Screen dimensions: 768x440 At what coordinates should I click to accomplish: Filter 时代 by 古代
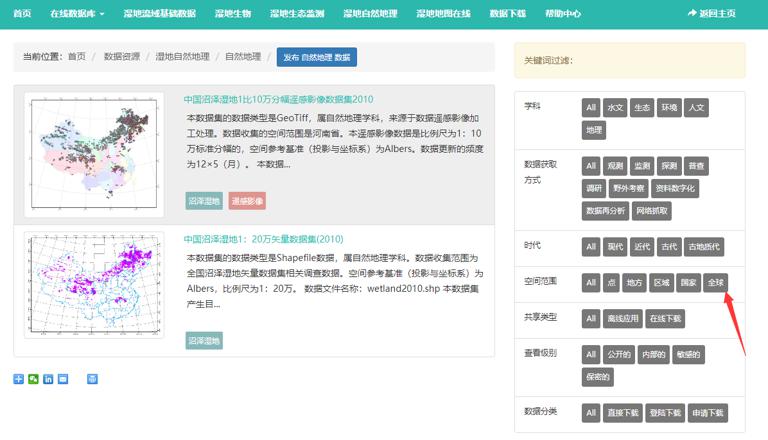[x=669, y=247]
